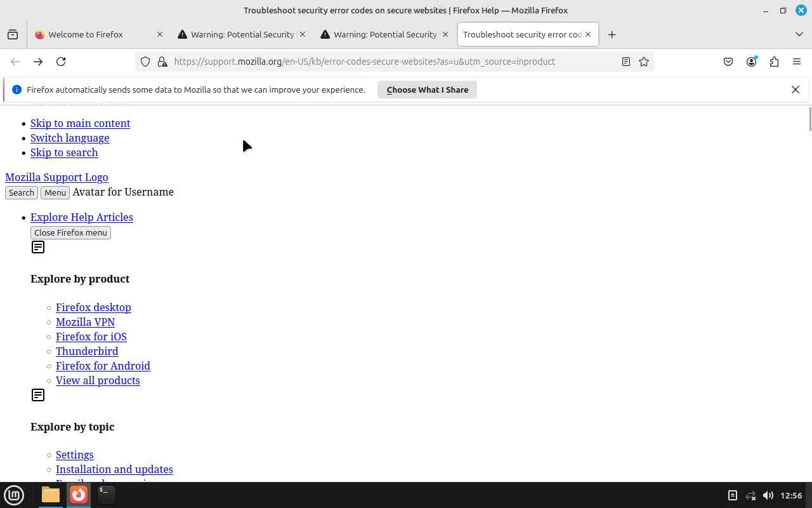Open the Firefox account menu

coord(752,62)
